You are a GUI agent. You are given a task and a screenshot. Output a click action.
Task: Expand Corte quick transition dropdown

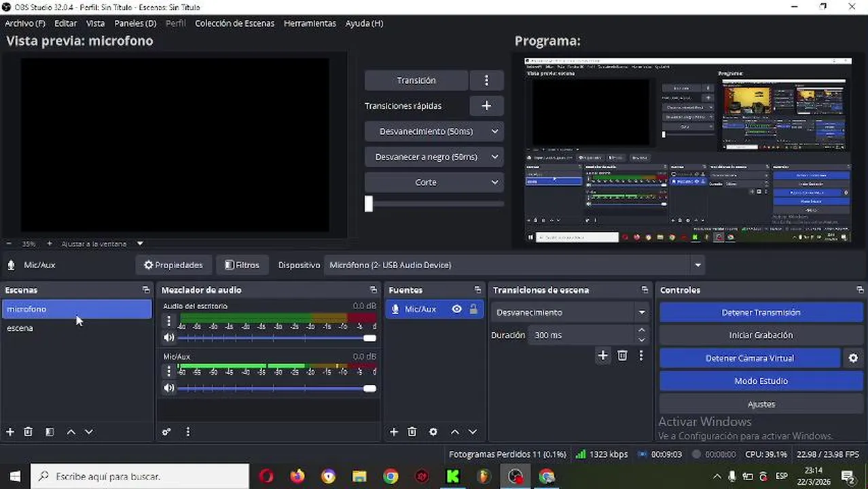[x=494, y=182]
